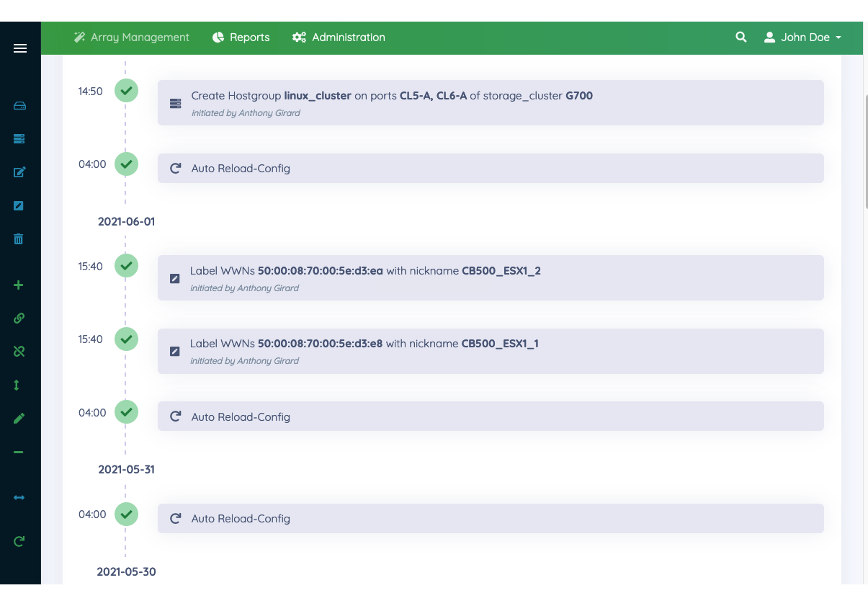Image resolution: width=868 pixels, height=606 pixels.
Task: Click the green vertical arrows icon
Action: click(17, 385)
